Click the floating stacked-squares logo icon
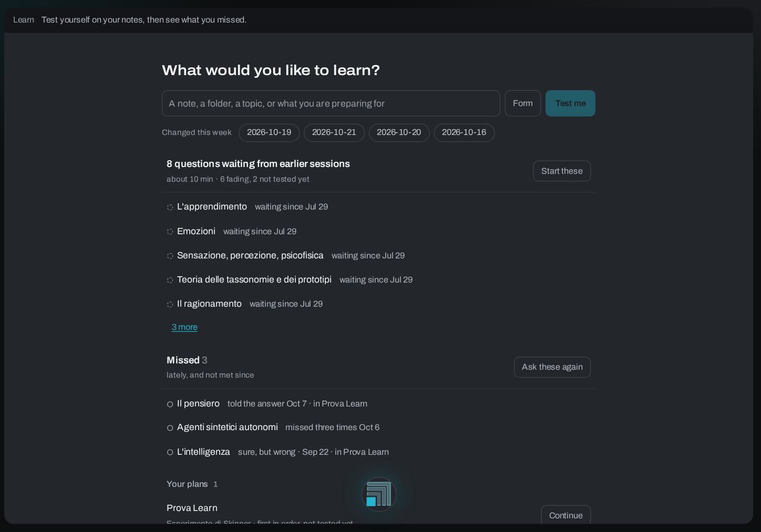Viewport: 761px width, 532px height. [x=379, y=494]
